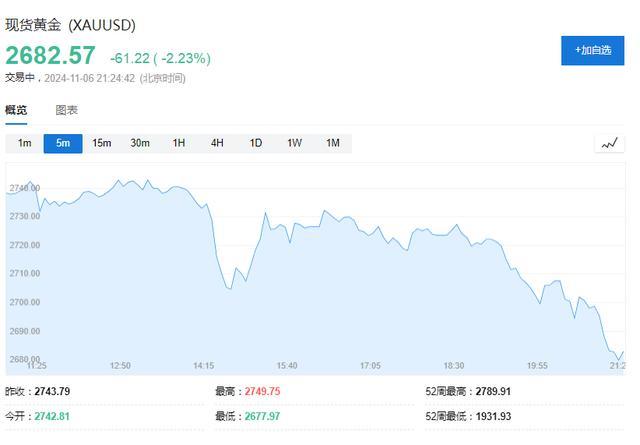Switch chart to 15m interval
This screenshot has height=445, width=640.
pyautogui.click(x=102, y=143)
